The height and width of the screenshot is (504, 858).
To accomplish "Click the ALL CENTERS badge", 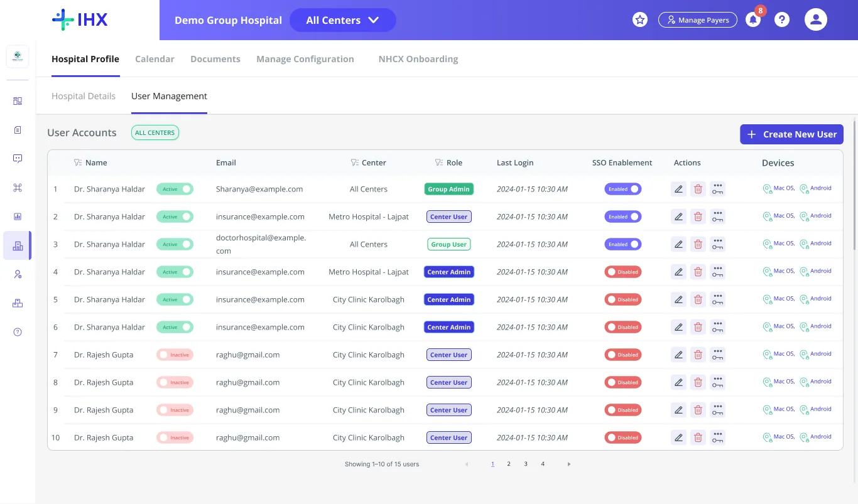I will (155, 132).
